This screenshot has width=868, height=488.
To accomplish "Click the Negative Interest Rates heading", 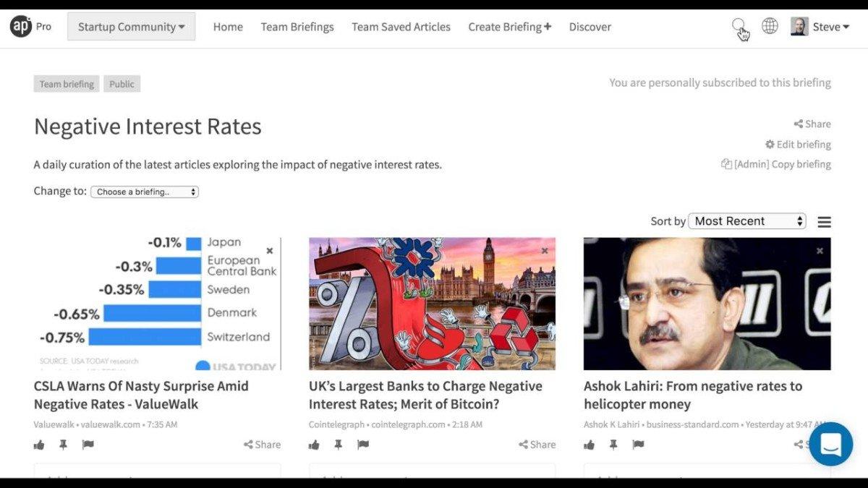I will 148,127.
